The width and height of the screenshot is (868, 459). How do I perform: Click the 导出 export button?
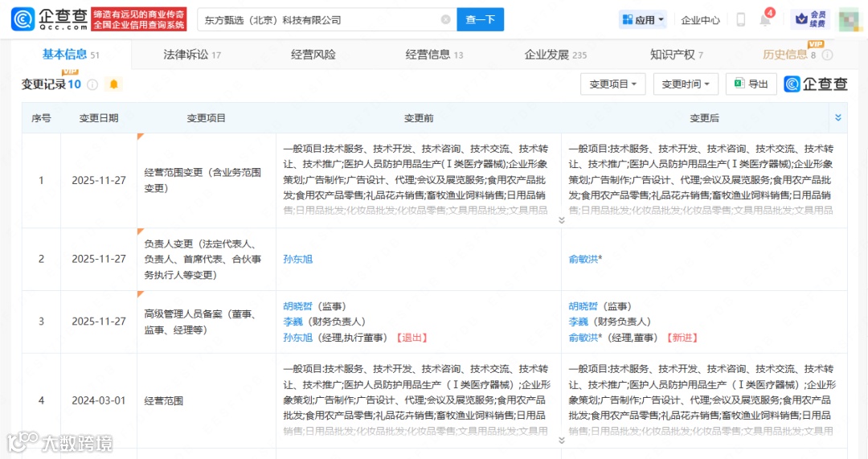[x=751, y=84]
